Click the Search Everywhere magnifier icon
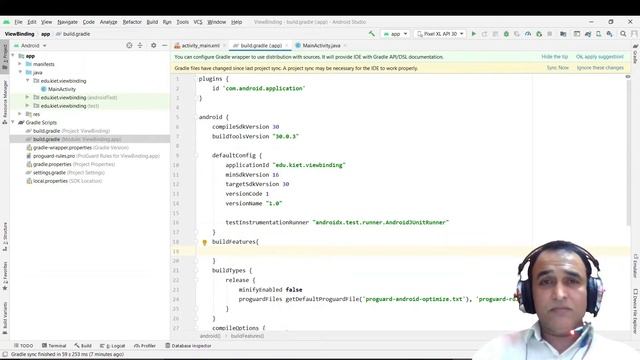 click(x=623, y=34)
